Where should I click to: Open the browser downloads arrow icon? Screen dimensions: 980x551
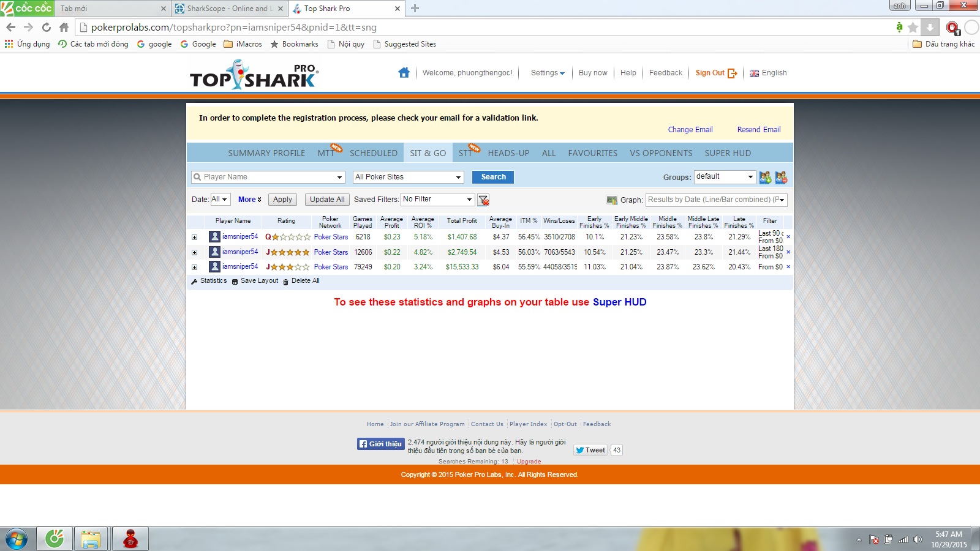pyautogui.click(x=930, y=27)
